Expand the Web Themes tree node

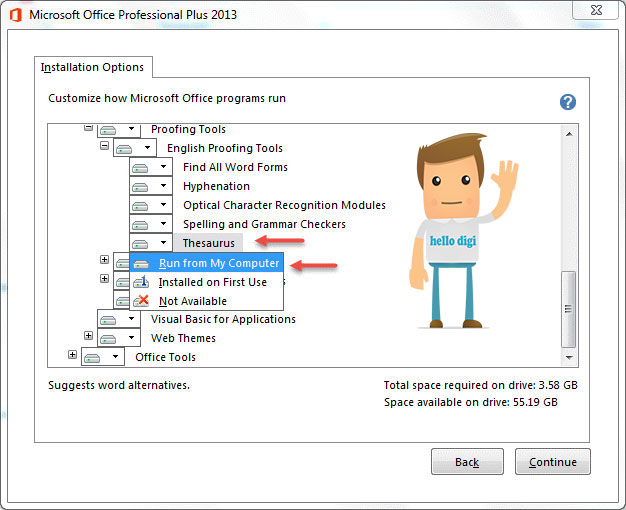[x=88, y=337]
